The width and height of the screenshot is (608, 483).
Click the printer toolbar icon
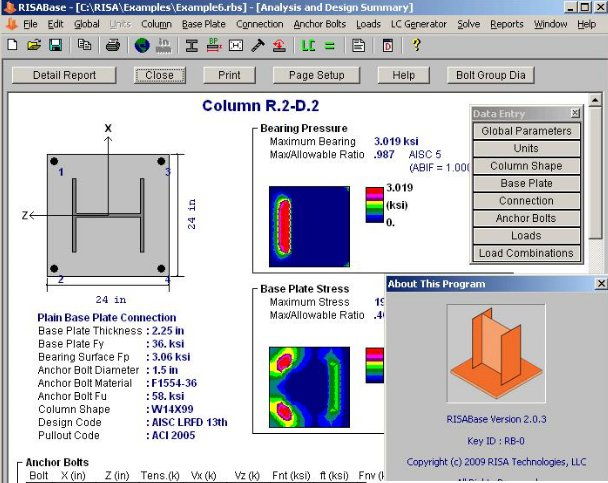point(113,45)
